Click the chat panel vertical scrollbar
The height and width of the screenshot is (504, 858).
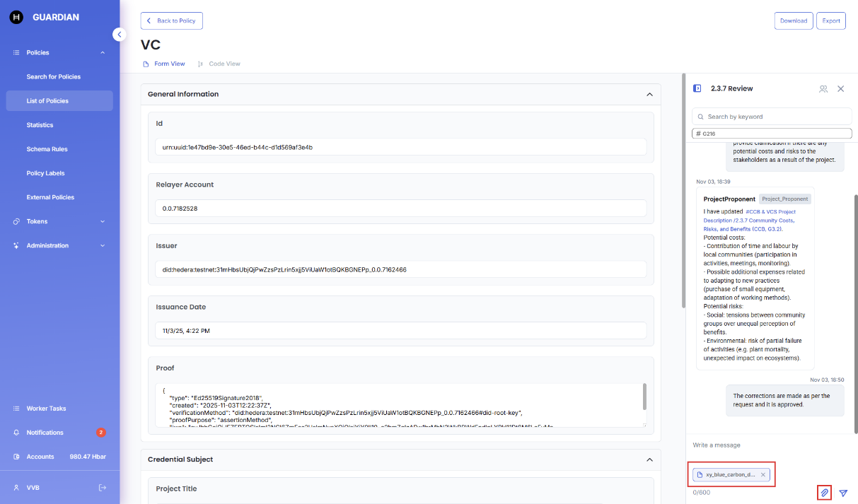coord(855,283)
